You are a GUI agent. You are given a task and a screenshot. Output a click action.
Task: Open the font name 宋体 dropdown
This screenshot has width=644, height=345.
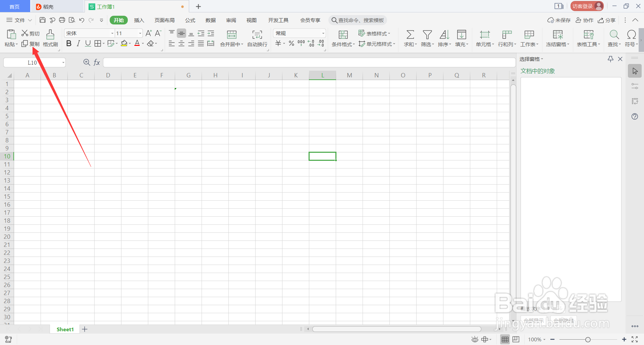pyautogui.click(x=112, y=33)
